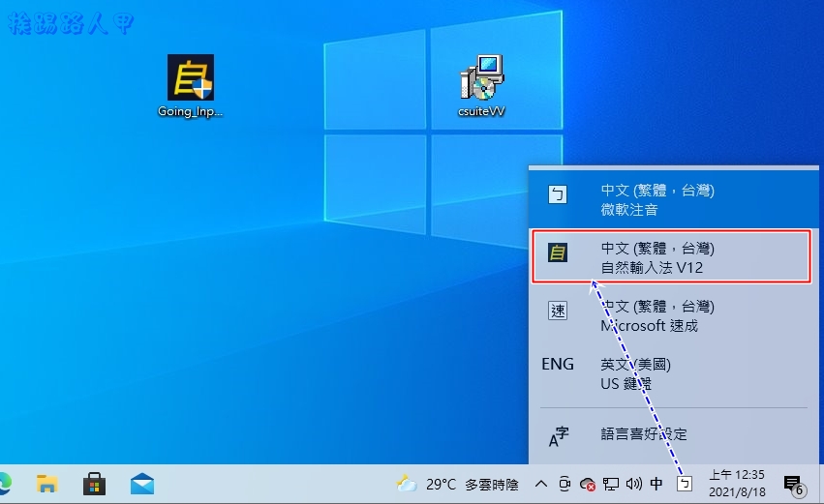Click the Microsoft Edge taskbar icon
Image resolution: width=824 pixels, height=504 pixels.
[4, 484]
